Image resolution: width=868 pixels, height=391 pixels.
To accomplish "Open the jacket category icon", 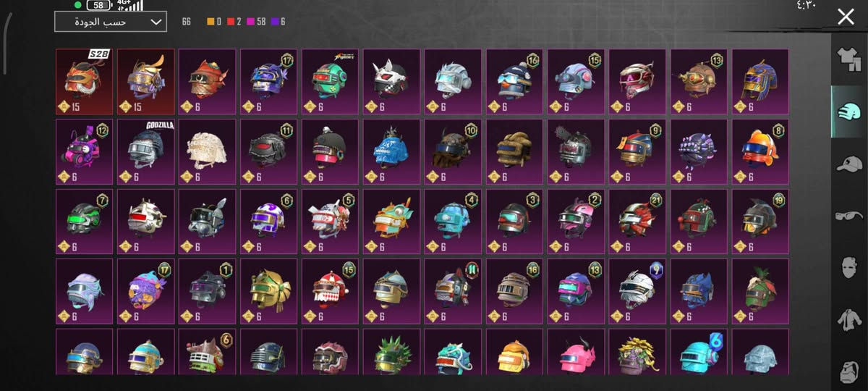I will [x=849, y=318].
